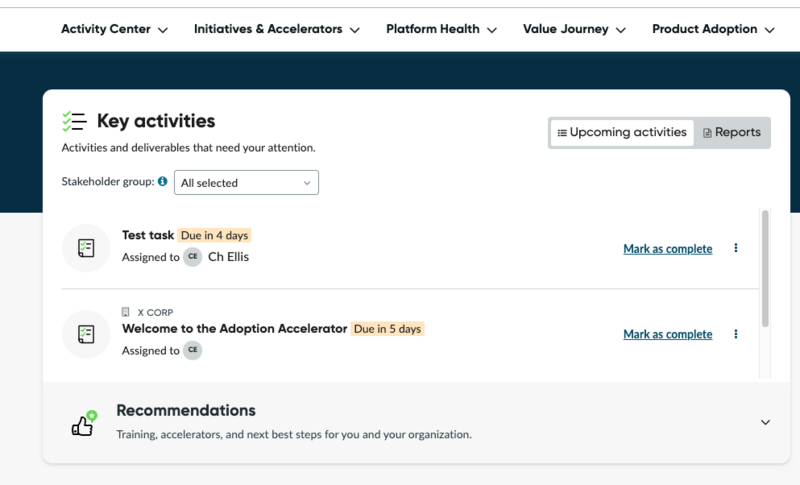Click the Key activities checklist icon
The height and width of the screenshot is (485, 800).
(x=74, y=121)
